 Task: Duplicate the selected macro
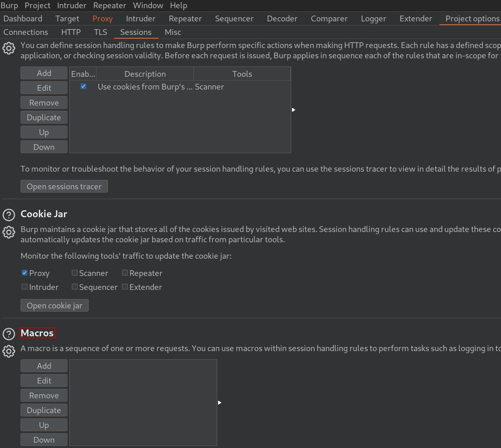tap(44, 410)
